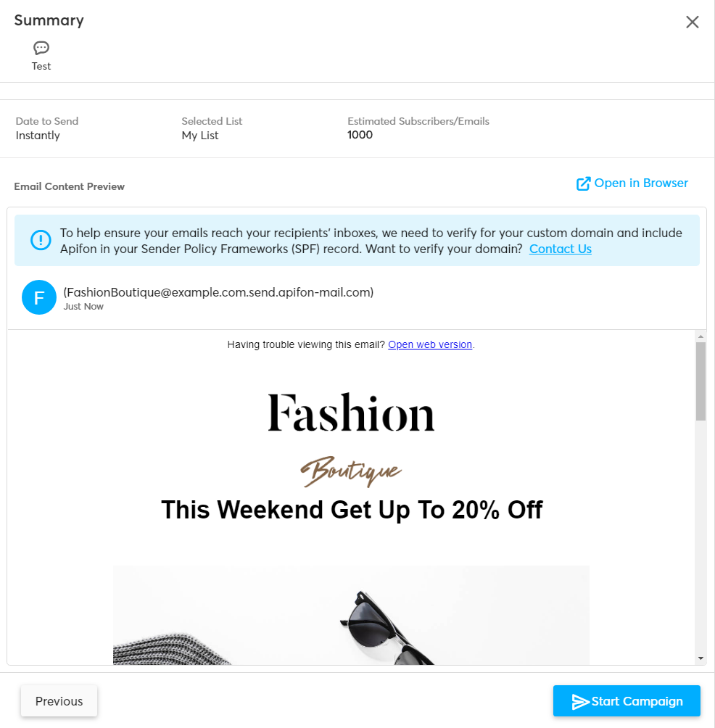
Task: Close the Summary dialog with the X
Action: (x=693, y=22)
